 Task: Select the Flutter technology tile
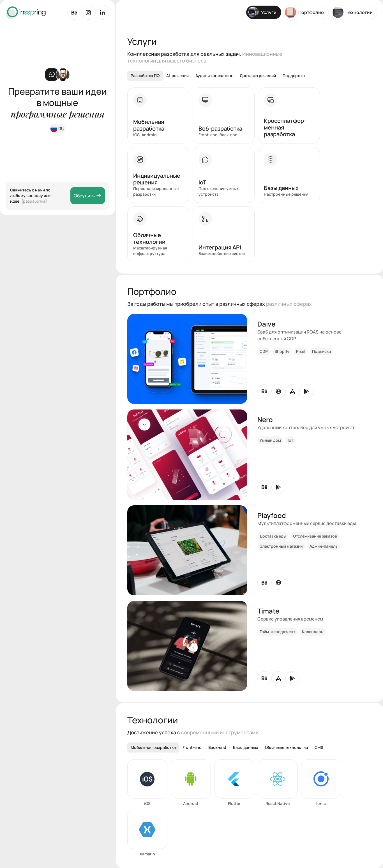[234, 778]
